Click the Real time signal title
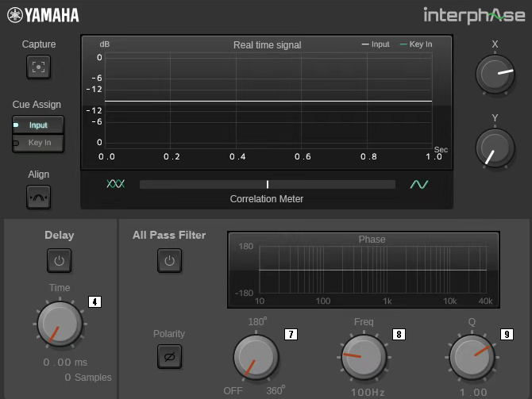 click(x=268, y=45)
